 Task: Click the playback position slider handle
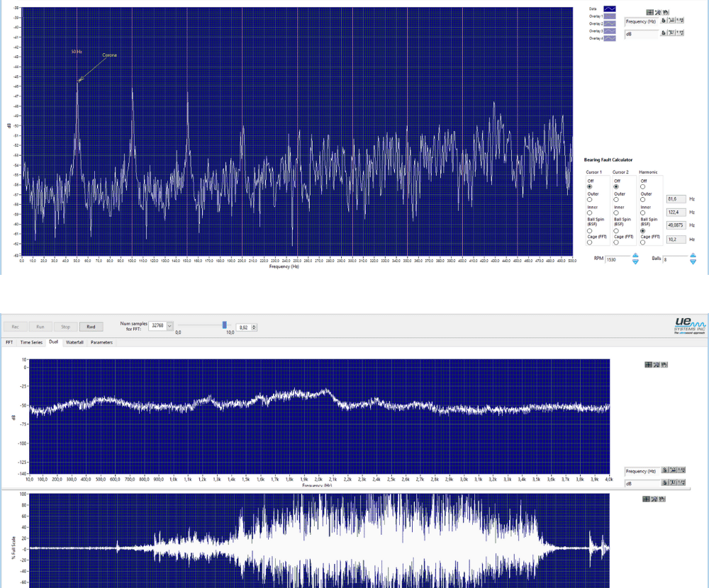tap(225, 325)
